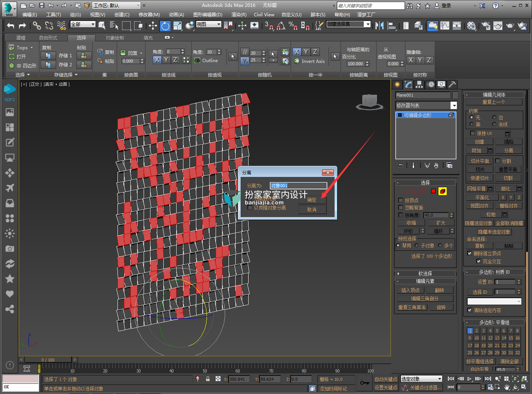Toggle the 按顶点 checkbox
The height and width of the screenshot is (394, 532).
[x=401, y=200]
